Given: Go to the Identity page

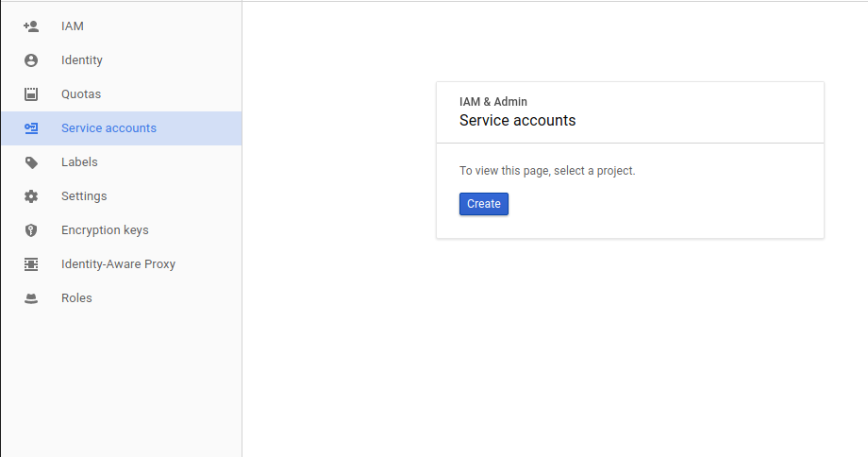Looking at the screenshot, I should point(122,60).
